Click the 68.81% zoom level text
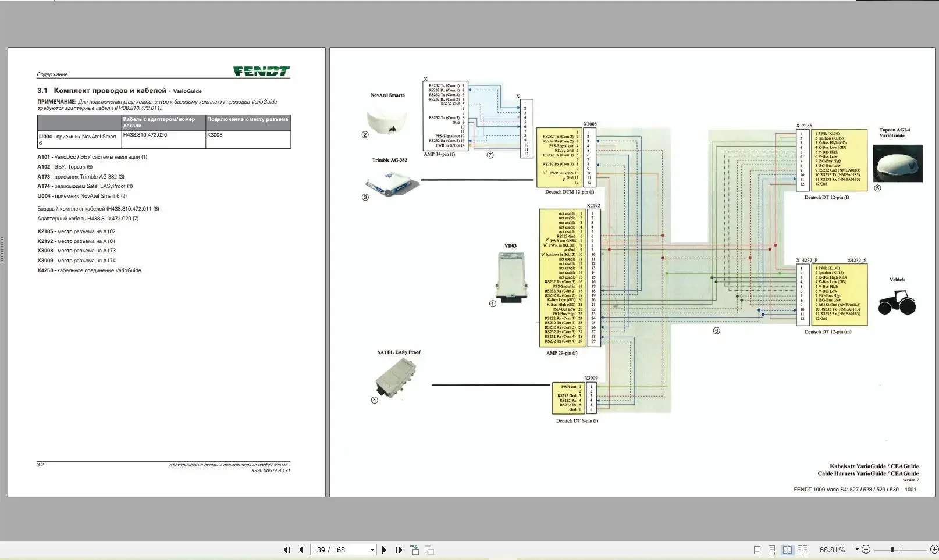This screenshot has height=560, width=939. click(832, 550)
